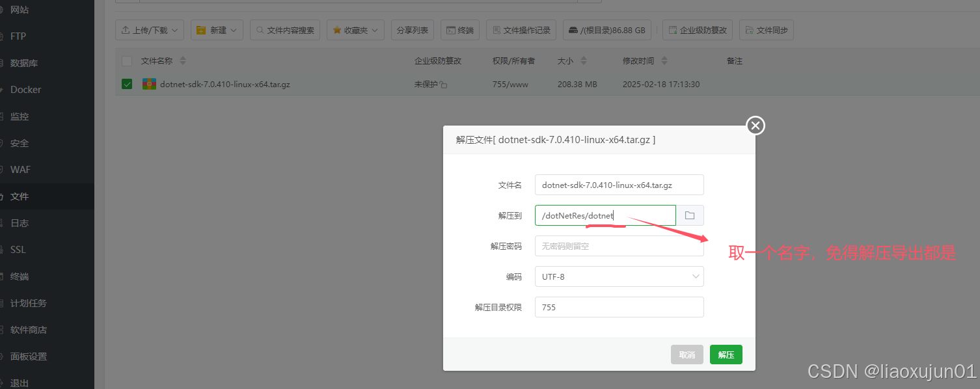Click the dotnet-sdk archive file icon

(x=149, y=84)
